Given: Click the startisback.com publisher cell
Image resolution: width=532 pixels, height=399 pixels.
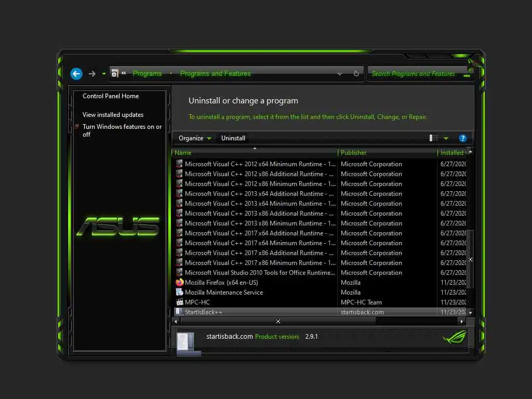Looking at the screenshot, I should pyautogui.click(x=362, y=312).
